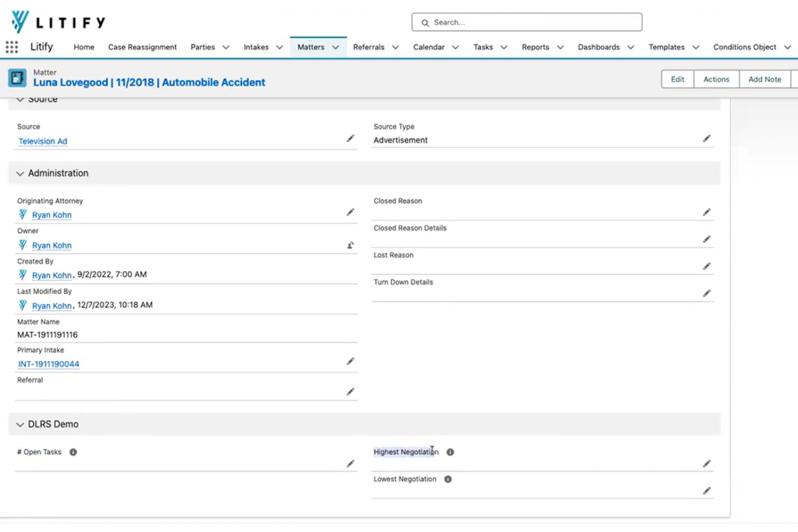Click the Litify logo

pyautogui.click(x=58, y=22)
